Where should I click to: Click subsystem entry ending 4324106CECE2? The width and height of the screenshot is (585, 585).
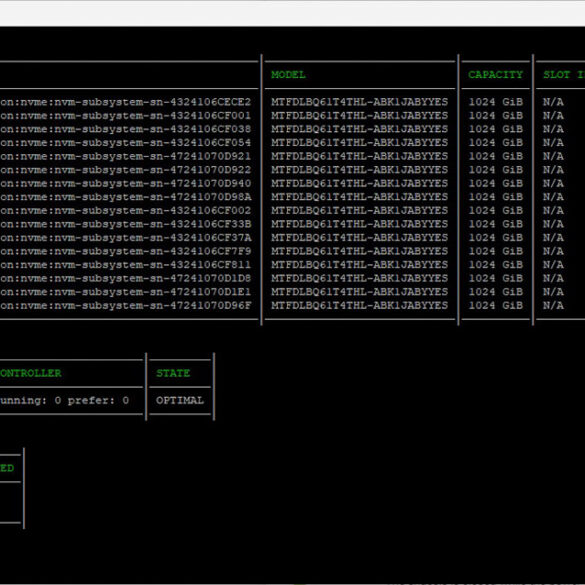[125, 102]
